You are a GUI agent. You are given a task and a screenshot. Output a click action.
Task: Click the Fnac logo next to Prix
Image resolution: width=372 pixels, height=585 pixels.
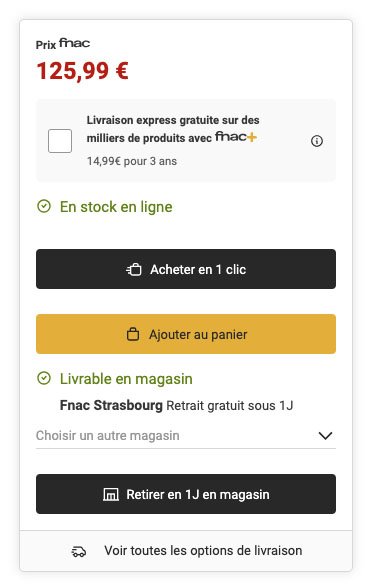point(75,43)
